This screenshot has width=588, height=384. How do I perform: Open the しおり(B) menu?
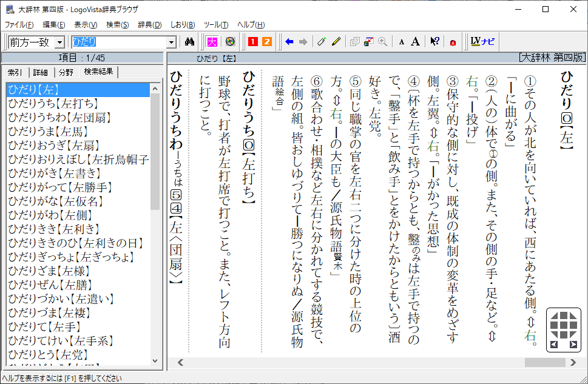pyautogui.click(x=182, y=25)
